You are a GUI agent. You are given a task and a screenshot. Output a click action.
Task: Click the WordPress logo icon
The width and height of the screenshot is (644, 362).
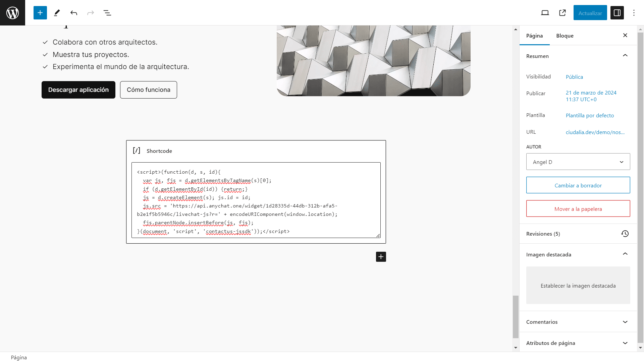[x=12, y=13]
